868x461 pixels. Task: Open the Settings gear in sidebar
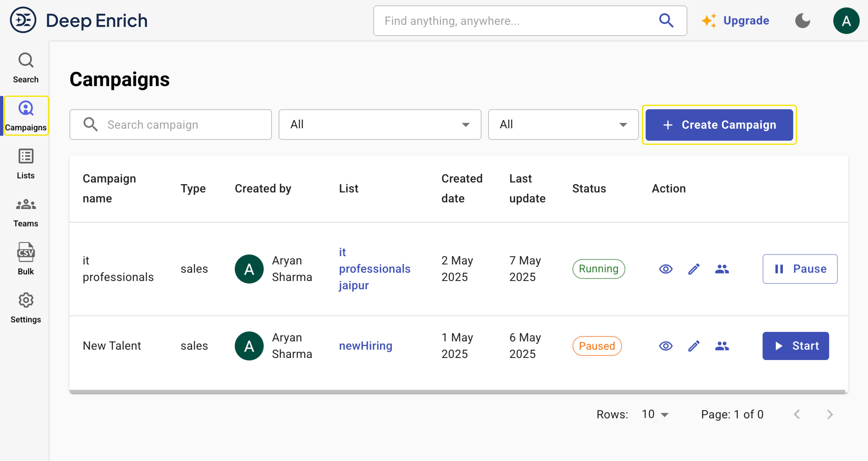pyautogui.click(x=26, y=307)
